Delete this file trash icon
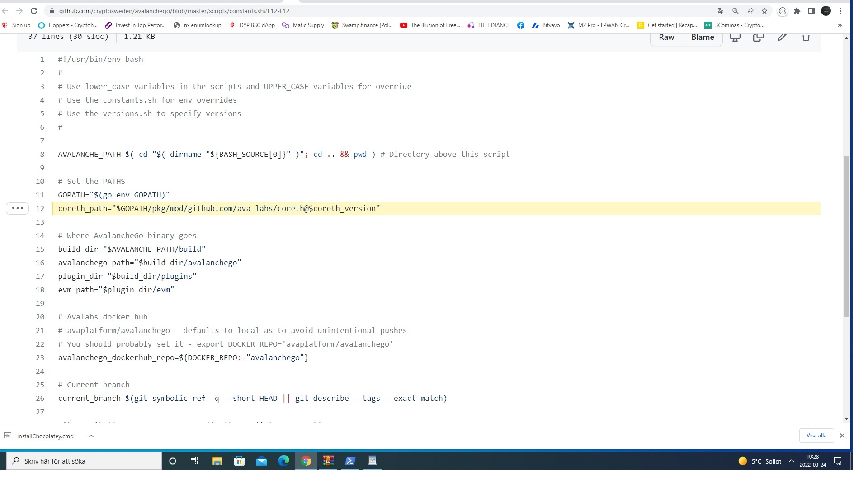The image size is (868, 488). tap(806, 37)
